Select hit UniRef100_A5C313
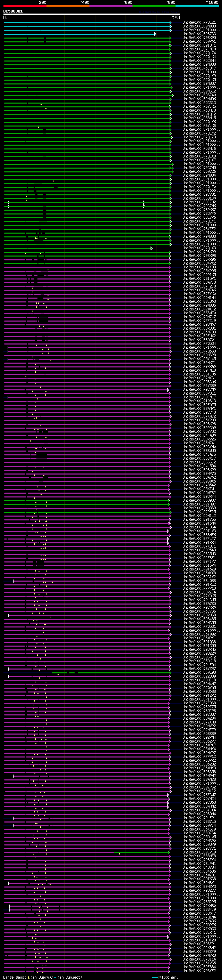The image size is (222, 980). click(199, 103)
